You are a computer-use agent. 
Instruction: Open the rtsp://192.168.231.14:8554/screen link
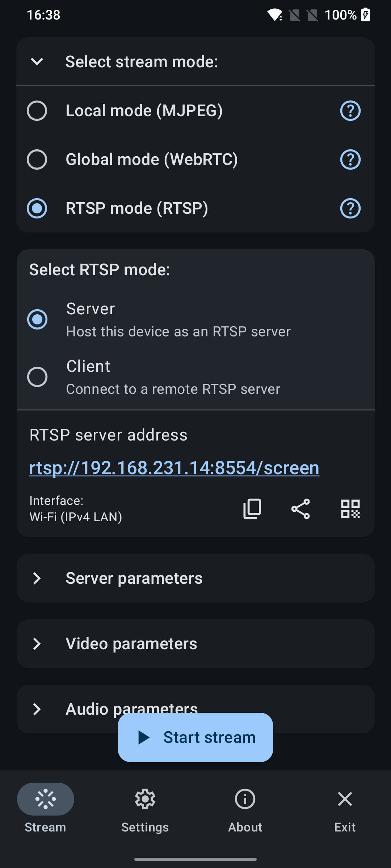coord(174,468)
